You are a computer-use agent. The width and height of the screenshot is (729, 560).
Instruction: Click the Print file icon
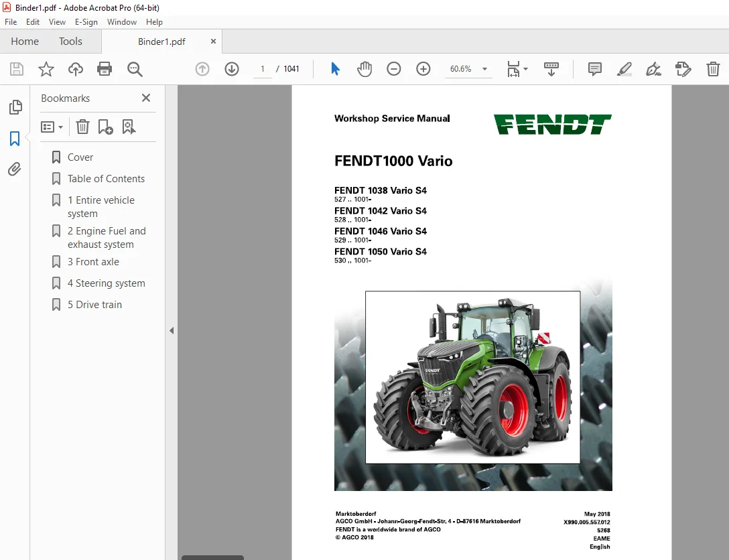point(105,69)
